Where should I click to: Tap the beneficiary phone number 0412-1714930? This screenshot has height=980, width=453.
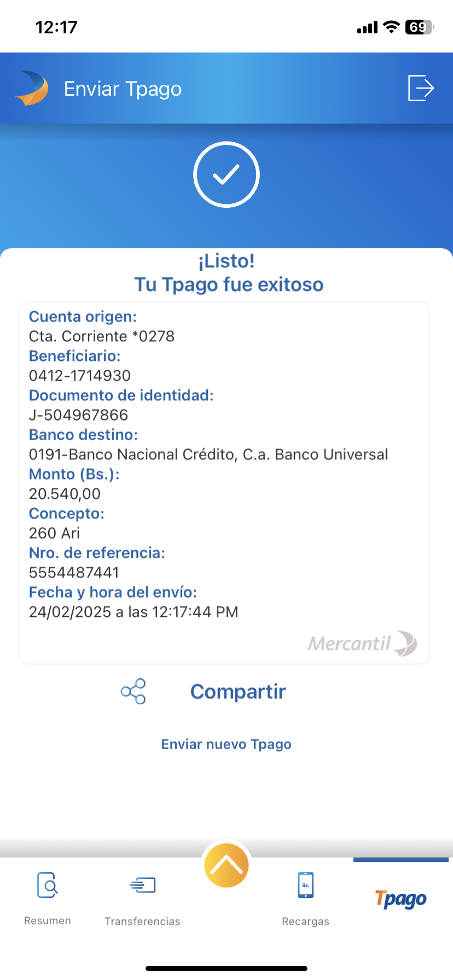[x=80, y=376]
